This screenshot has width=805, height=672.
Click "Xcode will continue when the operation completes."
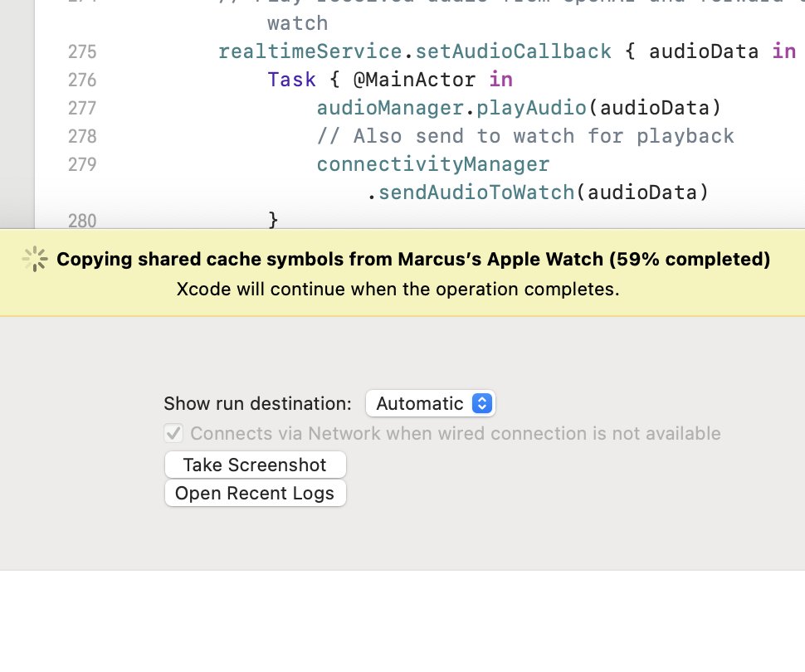pyautogui.click(x=398, y=289)
